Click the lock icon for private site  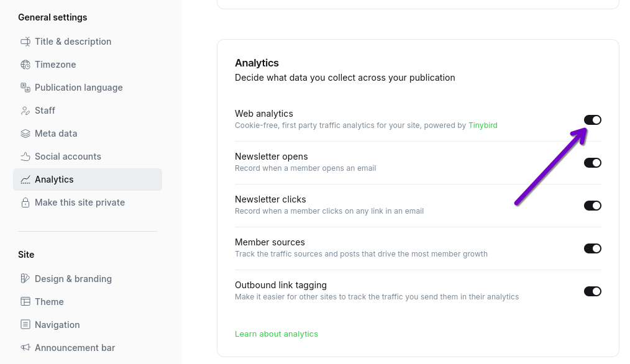coord(25,202)
